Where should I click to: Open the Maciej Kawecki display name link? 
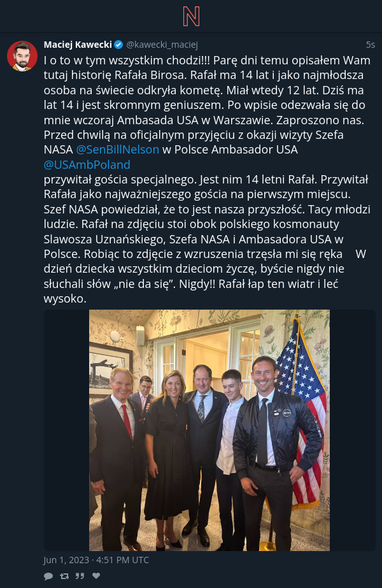point(78,45)
